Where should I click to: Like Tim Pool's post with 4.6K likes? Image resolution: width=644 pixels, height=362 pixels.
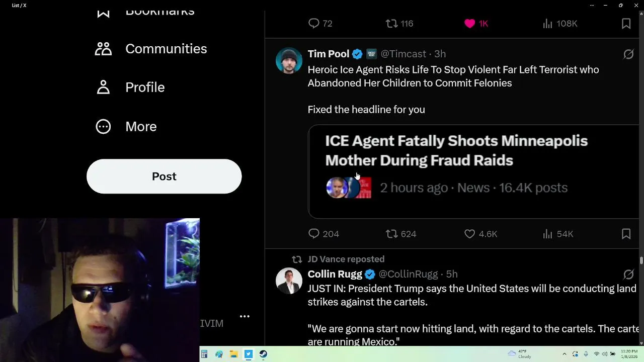pyautogui.click(x=480, y=234)
